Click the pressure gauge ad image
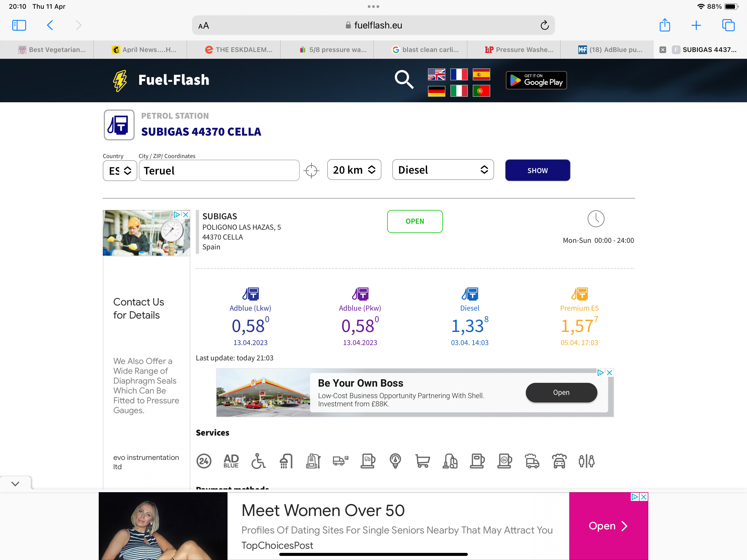This screenshot has width=747, height=560. coord(146,233)
